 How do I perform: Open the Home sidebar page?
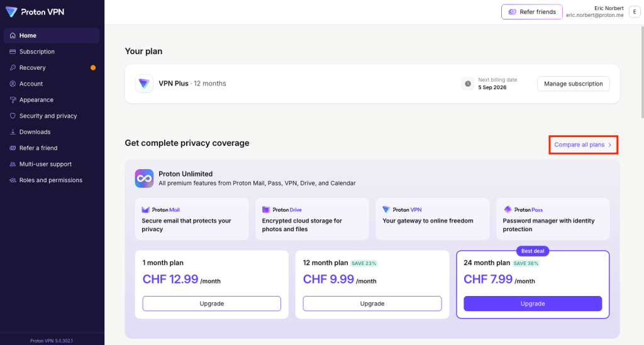[x=52, y=36]
